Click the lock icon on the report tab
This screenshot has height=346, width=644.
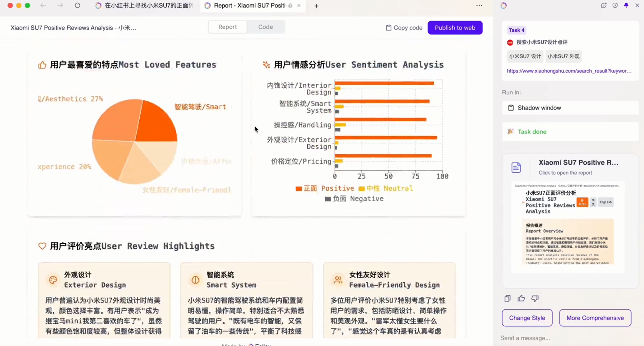pos(290,5)
